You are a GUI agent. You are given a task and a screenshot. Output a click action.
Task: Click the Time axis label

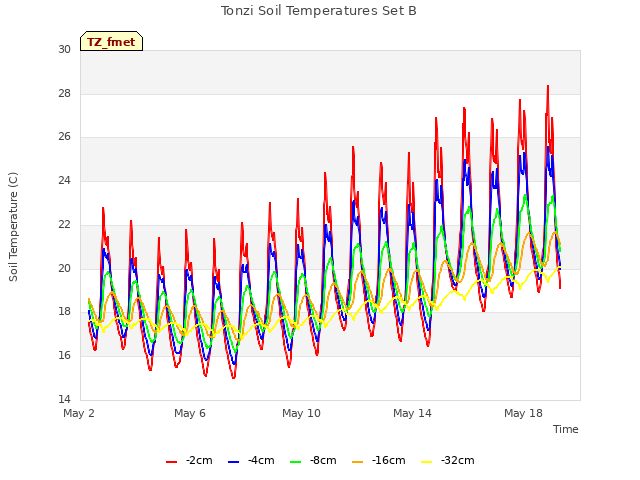[566, 429]
